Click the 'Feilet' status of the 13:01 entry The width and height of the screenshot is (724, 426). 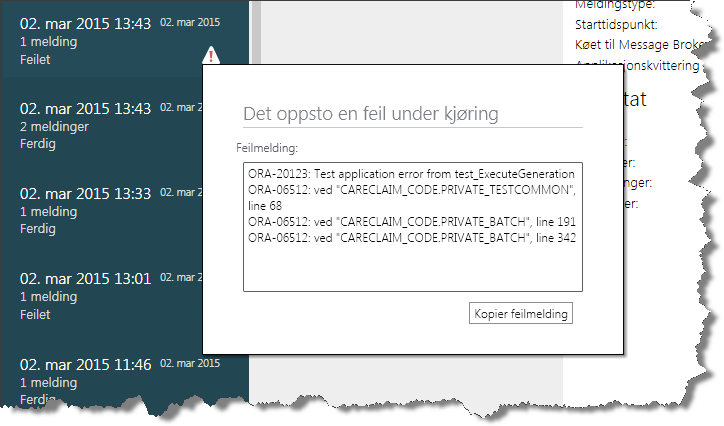[x=35, y=314]
